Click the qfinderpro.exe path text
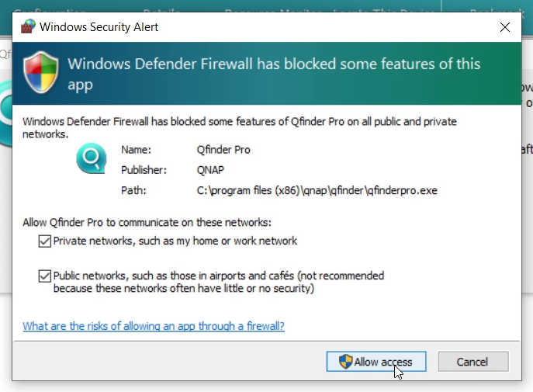533x392 pixels. (x=317, y=190)
